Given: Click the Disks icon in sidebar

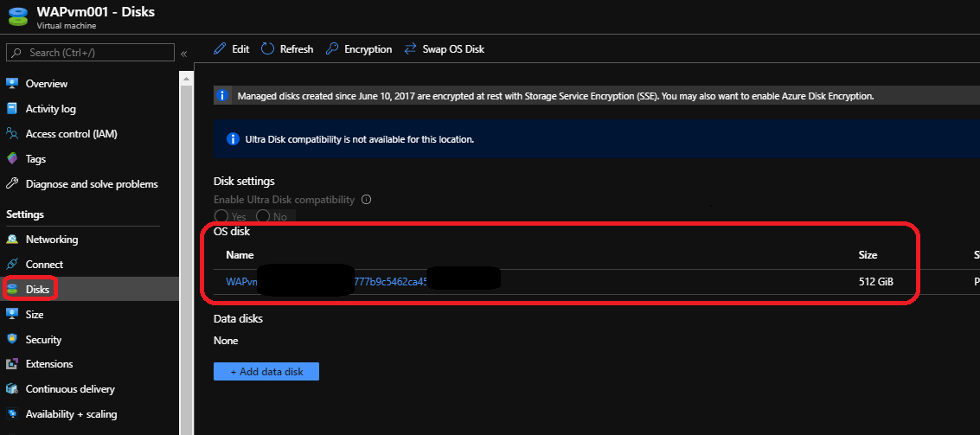Looking at the screenshot, I should pyautogui.click(x=12, y=290).
